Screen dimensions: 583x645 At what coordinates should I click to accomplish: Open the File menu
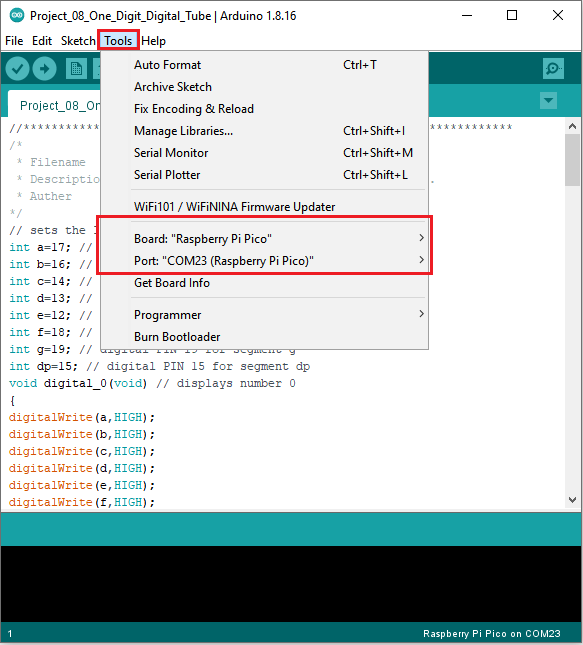click(x=14, y=41)
